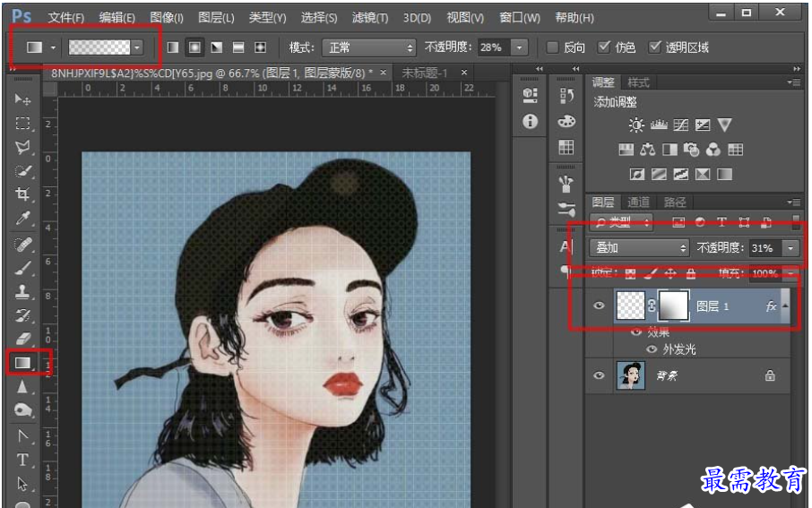Select the Crop tool
Viewport: 812px width, 508px height.
(22, 194)
